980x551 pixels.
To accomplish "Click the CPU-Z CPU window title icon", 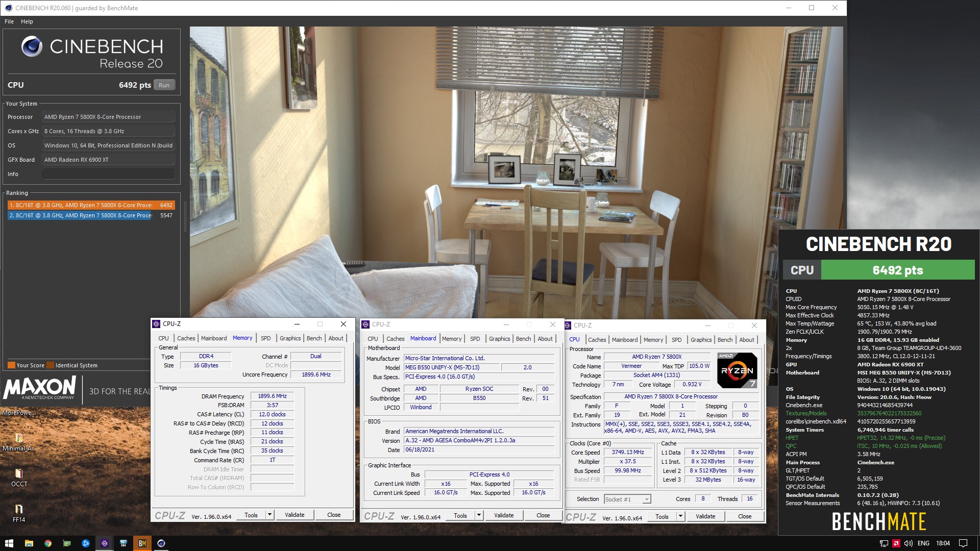I will 568,325.
